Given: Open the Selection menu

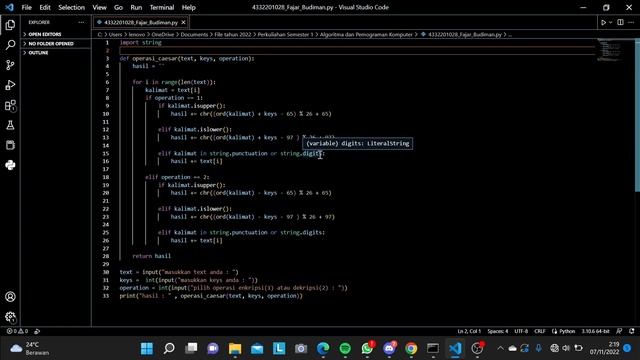Looking at the screenshot, I should pos(71,7).
